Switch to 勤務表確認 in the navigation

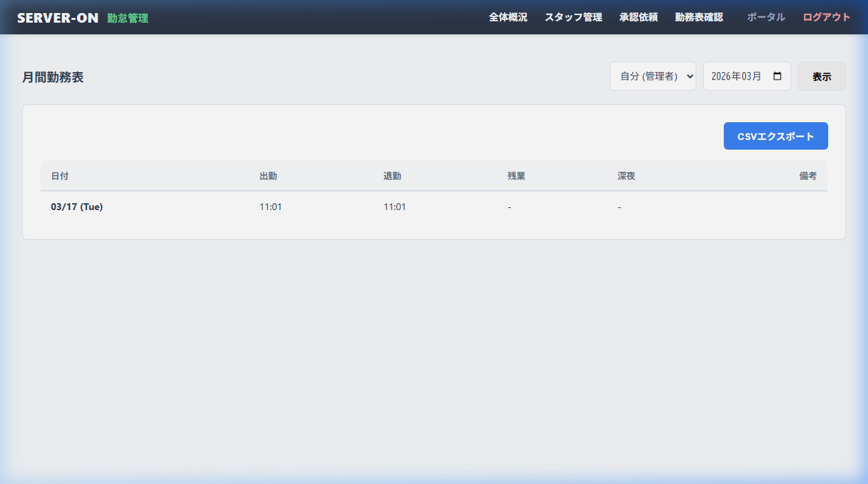(699, 17)
